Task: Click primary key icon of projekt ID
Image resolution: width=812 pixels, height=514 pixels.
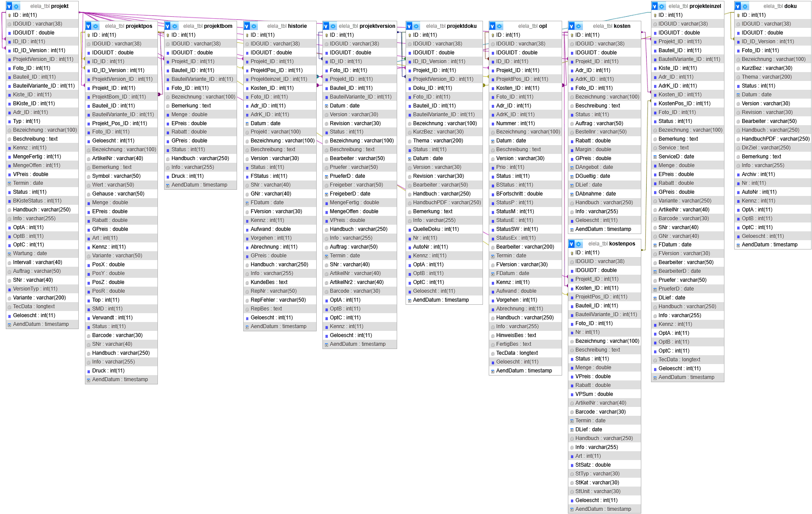Action: click(9, 15)
